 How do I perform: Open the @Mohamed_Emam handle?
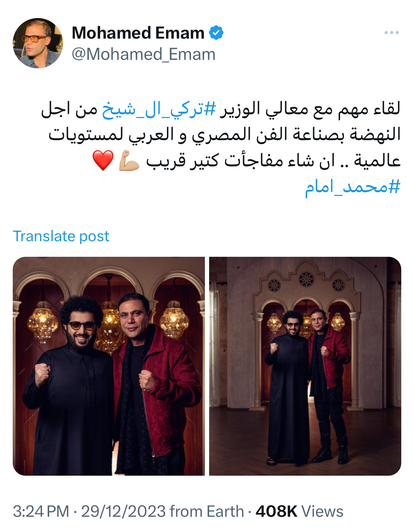pos(143,54)
